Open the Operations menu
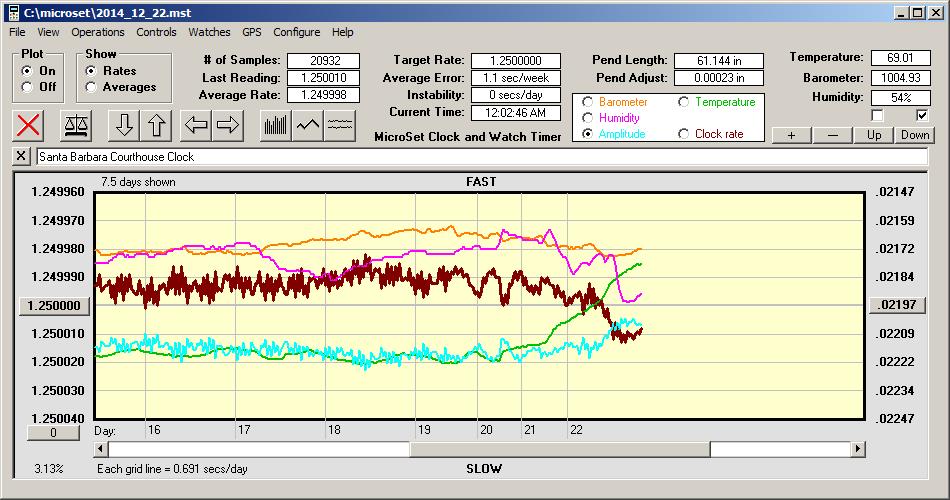The image size is (950, 500). coord(98,32)
